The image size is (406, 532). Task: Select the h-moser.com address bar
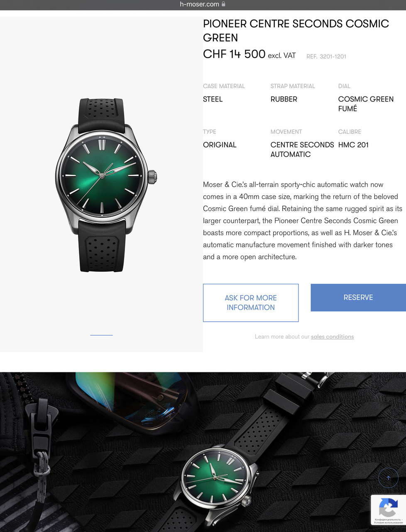(203, 5)
